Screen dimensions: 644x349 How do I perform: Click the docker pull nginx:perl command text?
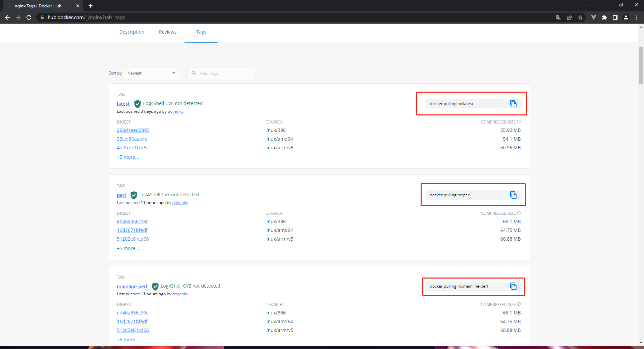(x=450, y=195)
